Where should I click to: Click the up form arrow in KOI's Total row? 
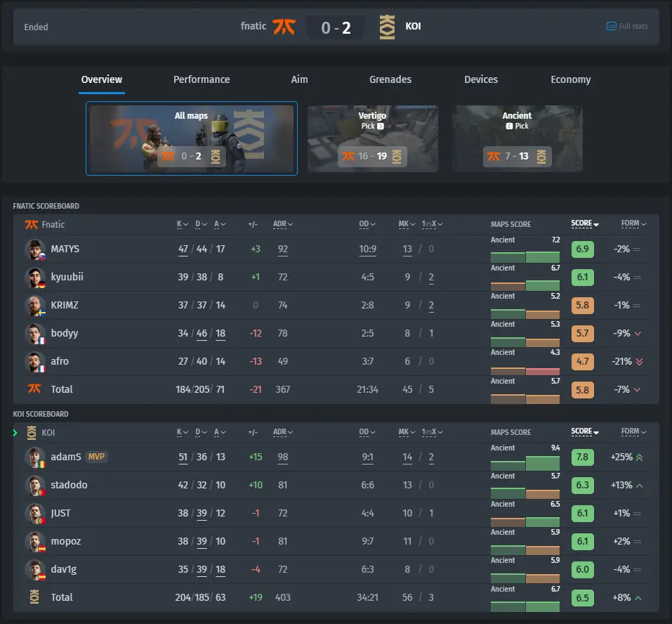click(x=638, y=598)
